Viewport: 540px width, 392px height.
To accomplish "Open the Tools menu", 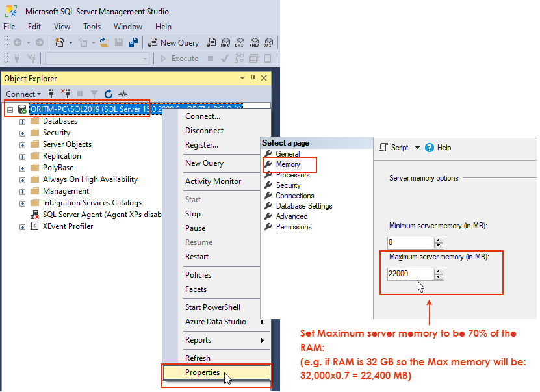I will 92,27.
